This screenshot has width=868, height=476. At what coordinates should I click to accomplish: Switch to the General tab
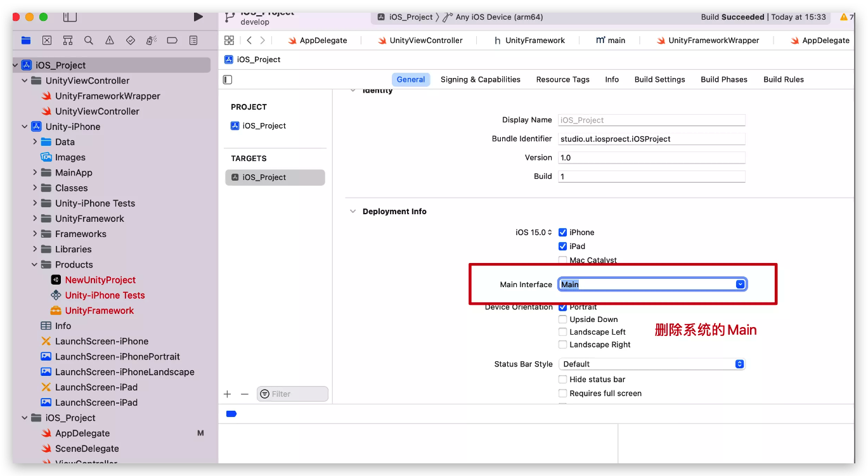[x=411, y=79]
